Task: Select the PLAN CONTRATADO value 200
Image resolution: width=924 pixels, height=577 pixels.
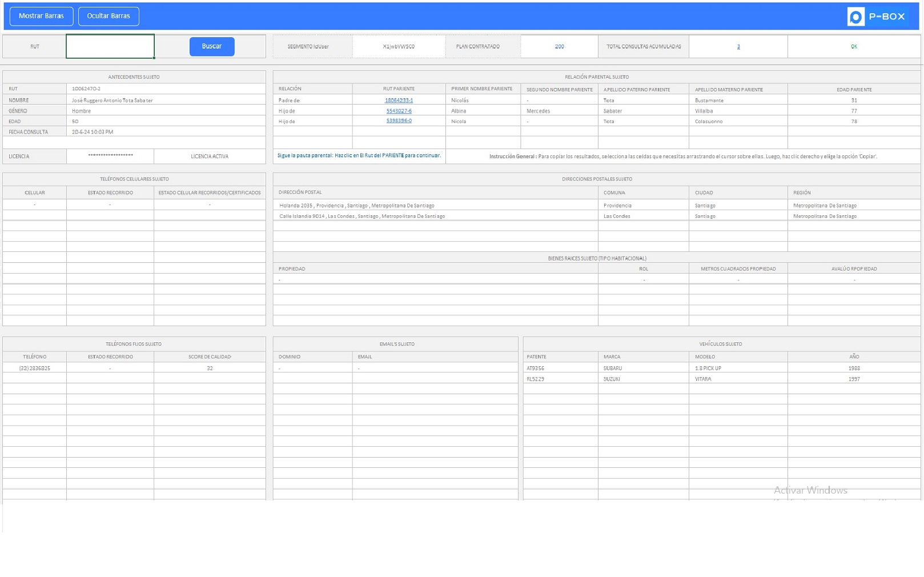Action: pos(559,46)
